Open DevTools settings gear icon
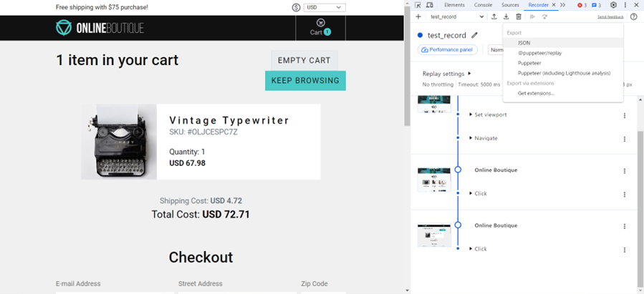 [613, 5]
